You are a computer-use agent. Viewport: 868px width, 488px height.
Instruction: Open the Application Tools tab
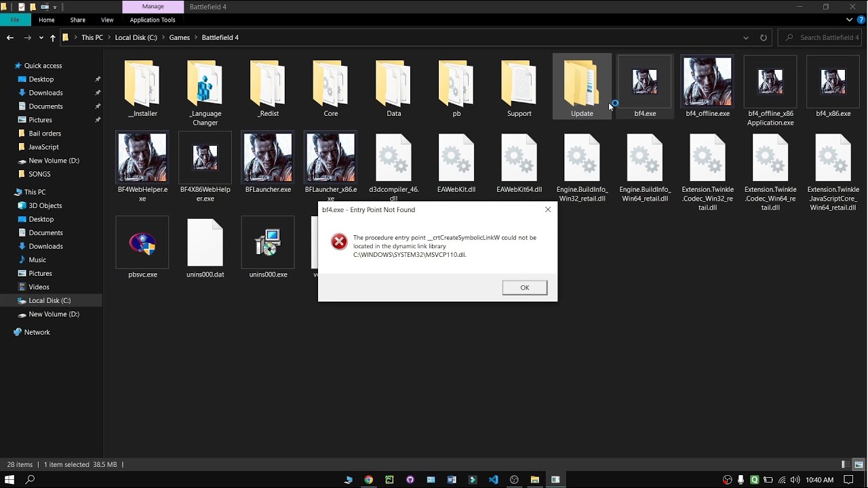[x=153, y=20]
